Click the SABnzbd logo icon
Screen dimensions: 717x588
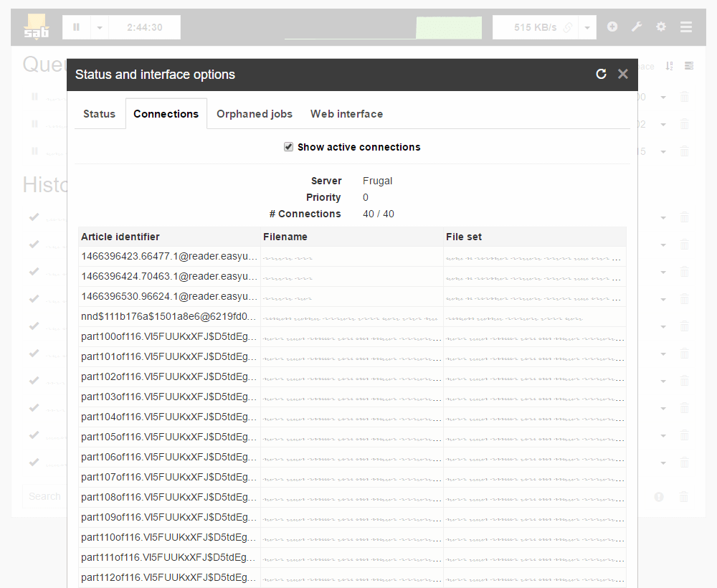[36, 27]
